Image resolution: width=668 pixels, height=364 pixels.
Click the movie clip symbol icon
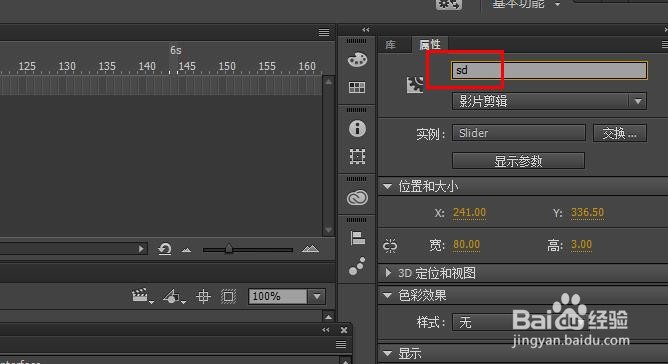(415, 85)
